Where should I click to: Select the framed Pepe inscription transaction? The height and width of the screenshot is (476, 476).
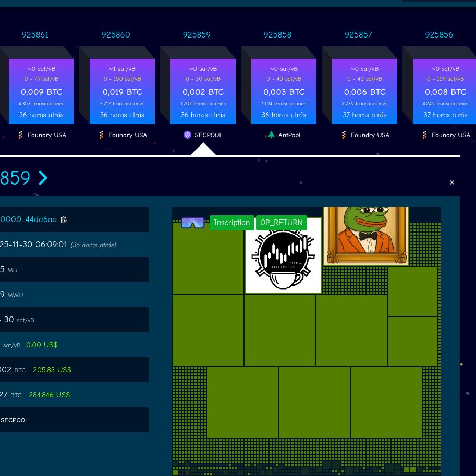pos(366,236)
